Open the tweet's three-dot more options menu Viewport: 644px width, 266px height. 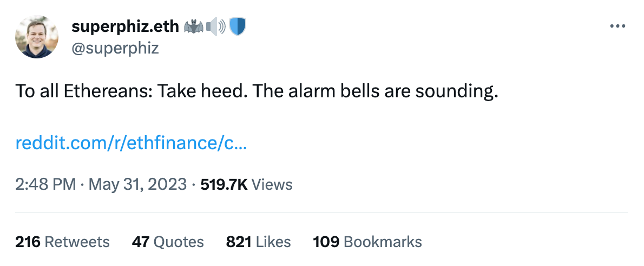[x=617, y=26]
